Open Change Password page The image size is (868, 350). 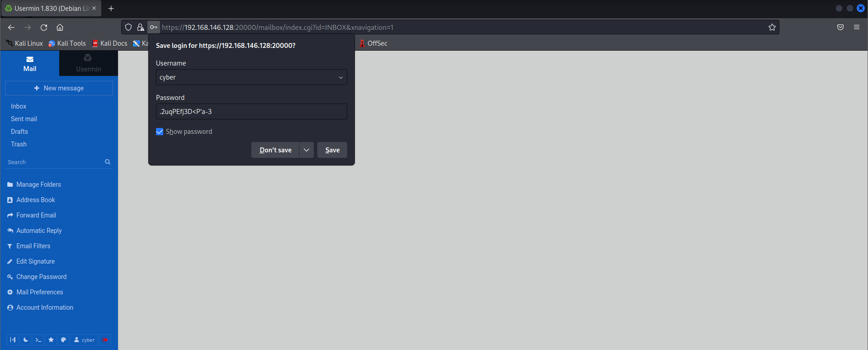[x=37, y=277]
